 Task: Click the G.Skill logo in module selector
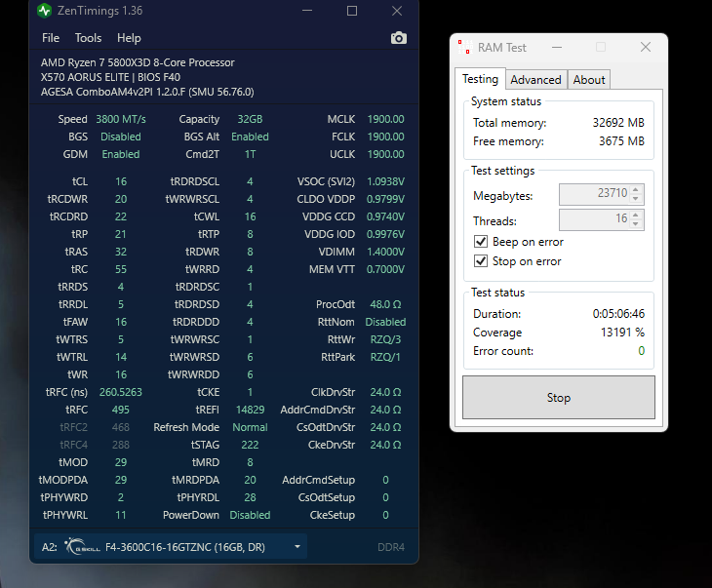click(82, 546)
